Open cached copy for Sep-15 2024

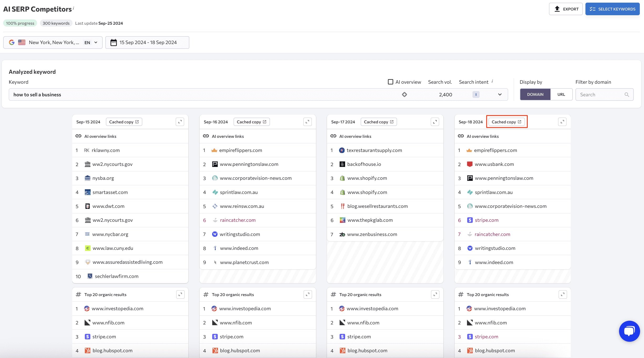click(123, 121)
